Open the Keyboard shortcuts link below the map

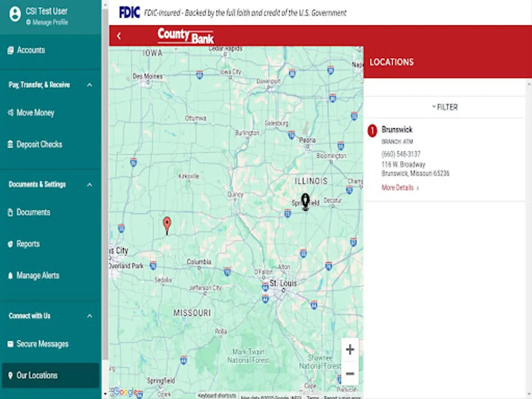217,397
